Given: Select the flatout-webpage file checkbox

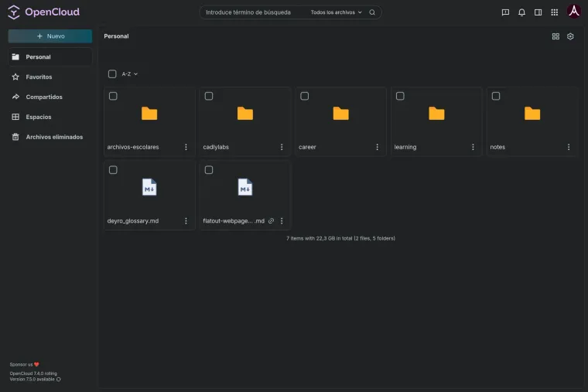Looking at the screenshot, I should pos(209,170).
